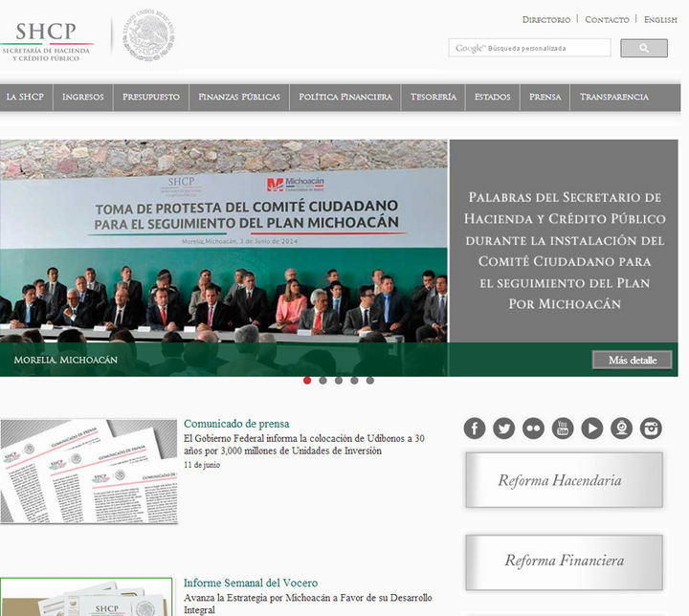Click the magnifier search button
The height and width of the screenshot is (616, 689).
coord(643,48)
